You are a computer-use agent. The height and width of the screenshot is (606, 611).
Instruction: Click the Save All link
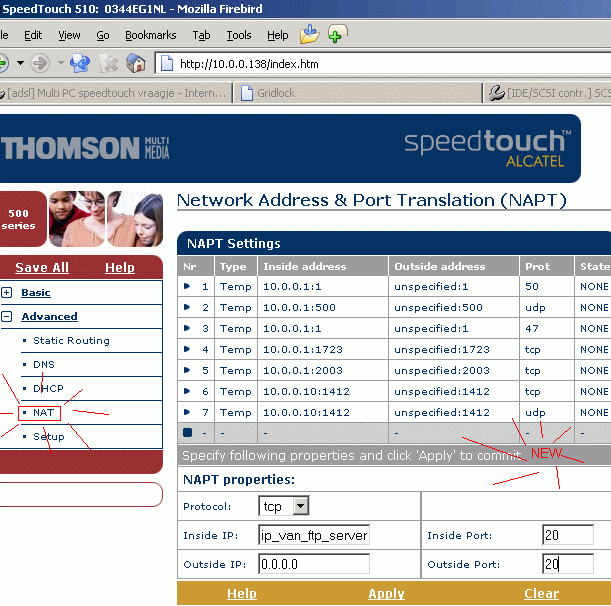[42, 267]
